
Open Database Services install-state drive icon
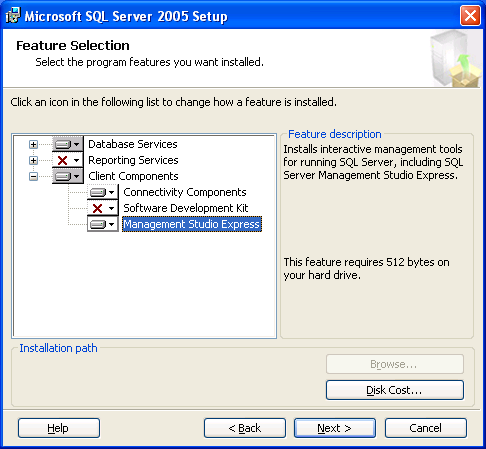68,144
